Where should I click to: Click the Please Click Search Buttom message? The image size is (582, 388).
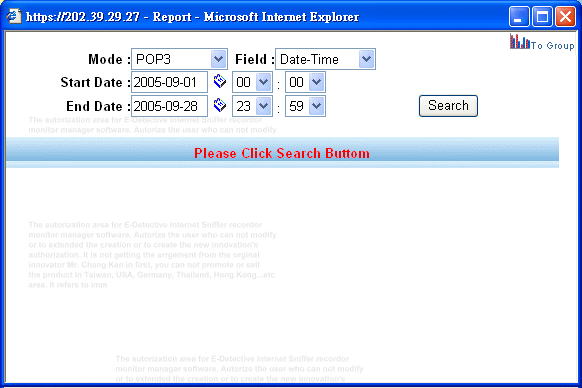[x=282, y=153]
